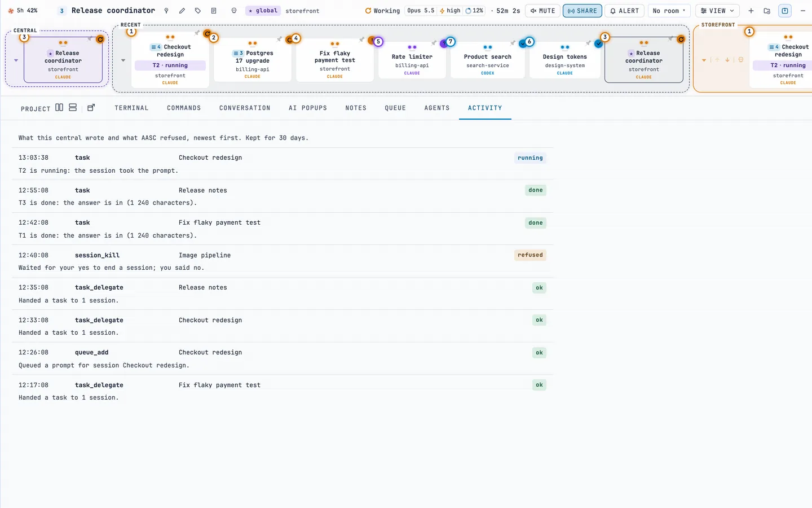The image size is (812, 508).
Task: Toggle the SHARE broadcast button
Action: click(582, 11)
